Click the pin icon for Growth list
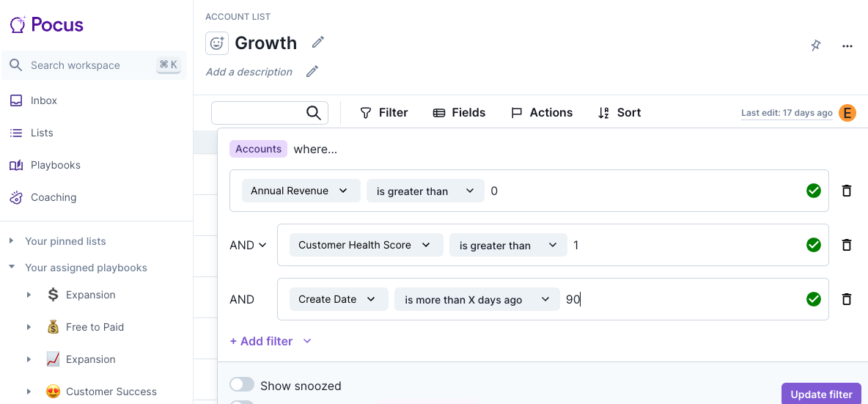This screenshot has height=404, width=868. 815,45
